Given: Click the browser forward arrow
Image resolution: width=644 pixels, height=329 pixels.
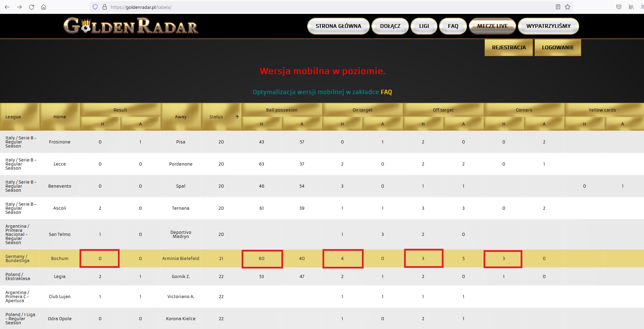Looking at the screenshot, I should pos(19,7).
